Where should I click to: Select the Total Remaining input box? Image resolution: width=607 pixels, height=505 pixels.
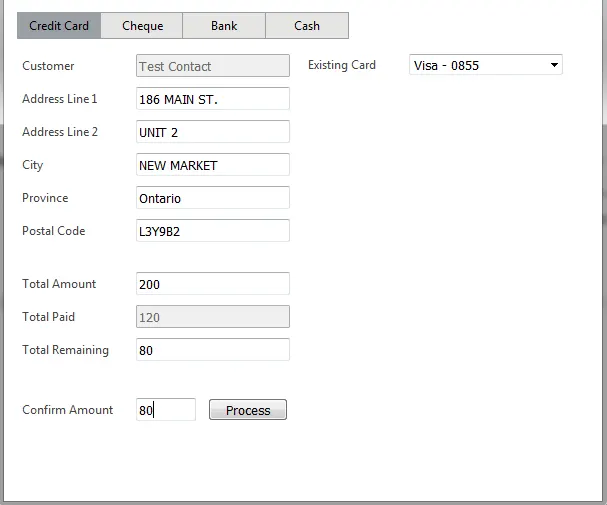212,350
